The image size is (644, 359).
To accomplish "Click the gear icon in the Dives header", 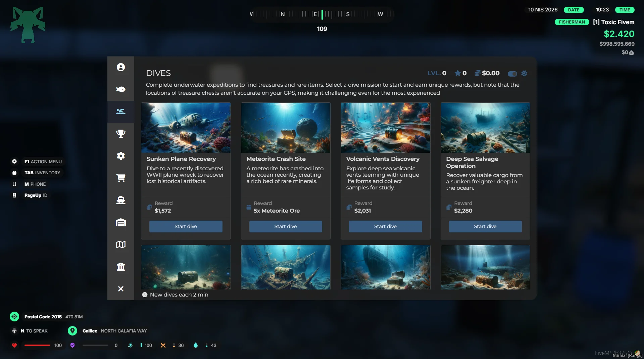I will click(524, 74).
